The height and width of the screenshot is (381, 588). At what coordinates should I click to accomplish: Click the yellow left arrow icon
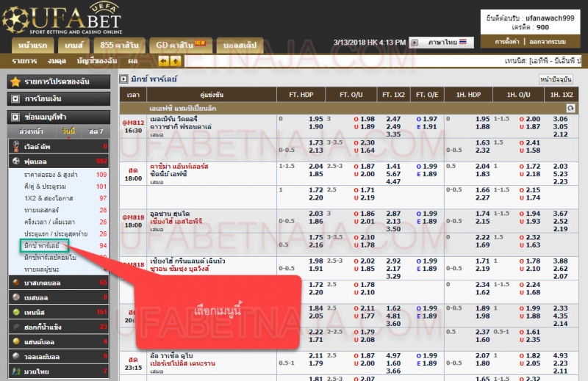163,61
